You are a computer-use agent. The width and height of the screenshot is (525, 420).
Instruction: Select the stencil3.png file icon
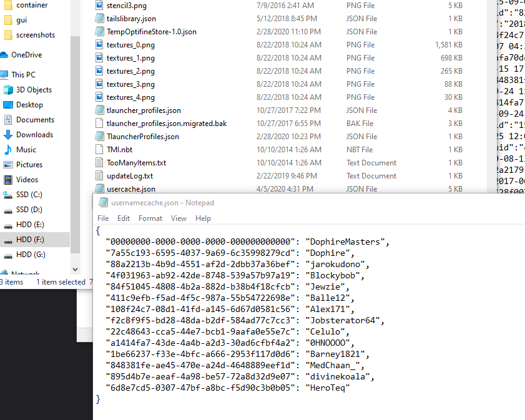pyautogui.click(x=99, y=6)
